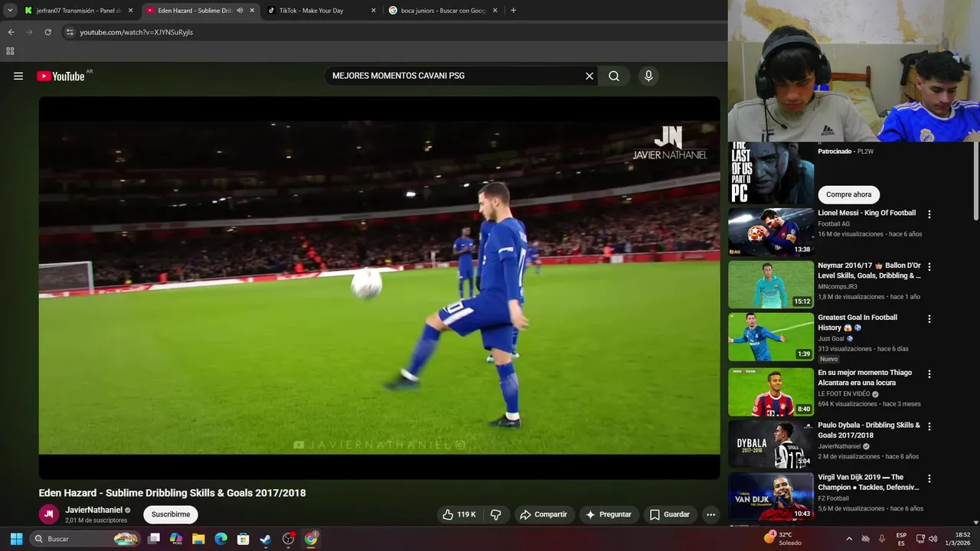Open the JavierNathaniel channel name link
This screenshot has height=551, width=980.
pyautogui.click(x=93, y=510)
